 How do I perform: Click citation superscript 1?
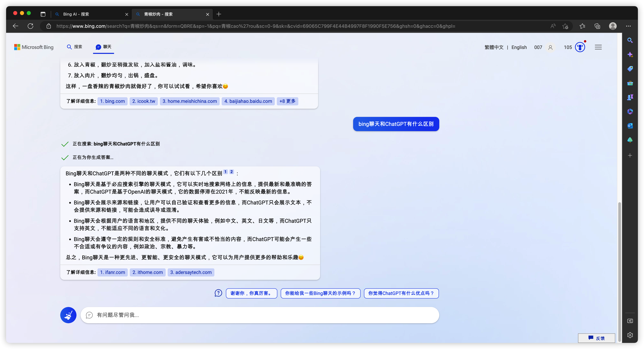226,172
